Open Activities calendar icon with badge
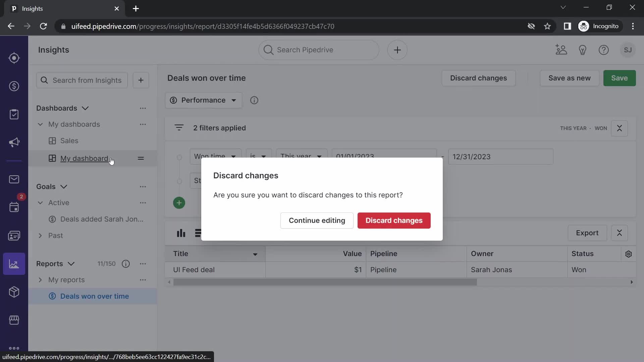The width and height of the screenshot is (644, 362). pos(14,207)
